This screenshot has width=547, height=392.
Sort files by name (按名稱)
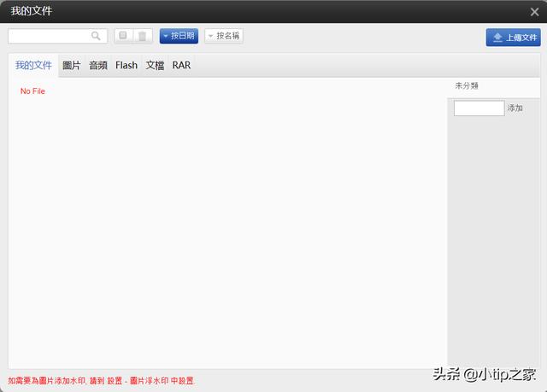pyautogui.click(x=224, y=36)
